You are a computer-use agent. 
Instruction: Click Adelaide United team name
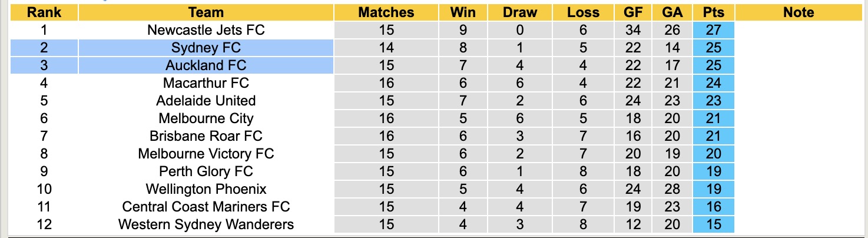[x=206, y=101]
